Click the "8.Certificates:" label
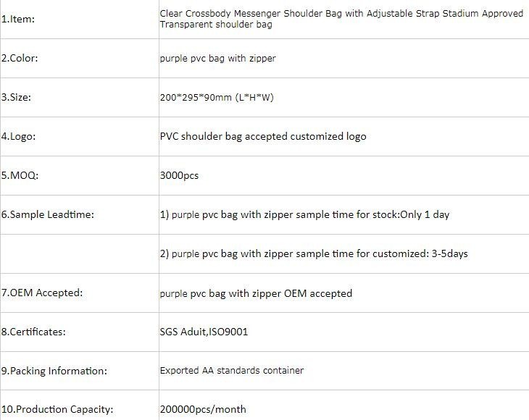Viewport: 529px width, 420px height. [x=33, y=332]
